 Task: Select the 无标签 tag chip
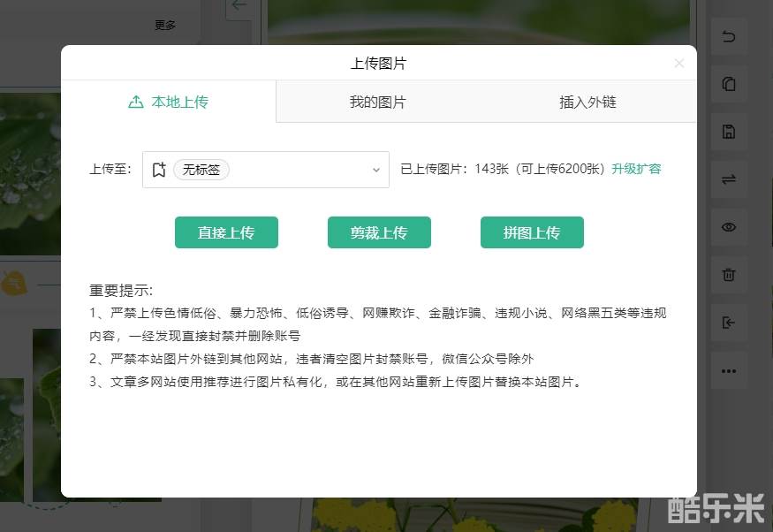201,170
